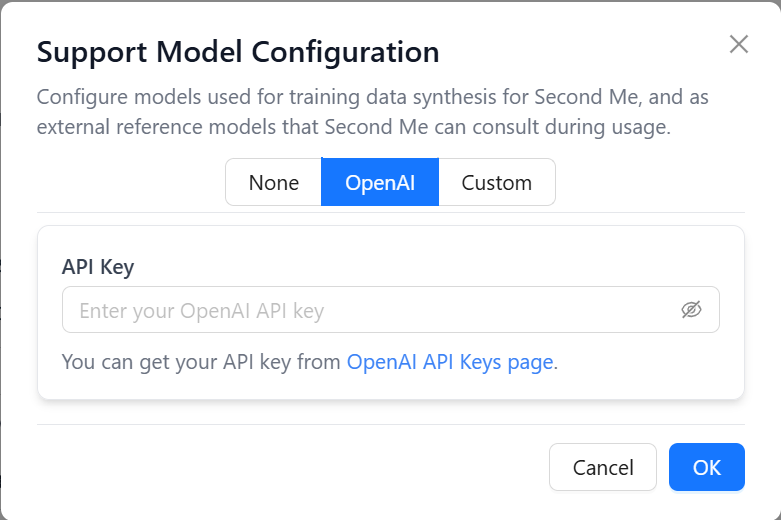This screenshot has height=520, width=781.
Task: Click the dialog description paragraph text
Action: [353, 113]
